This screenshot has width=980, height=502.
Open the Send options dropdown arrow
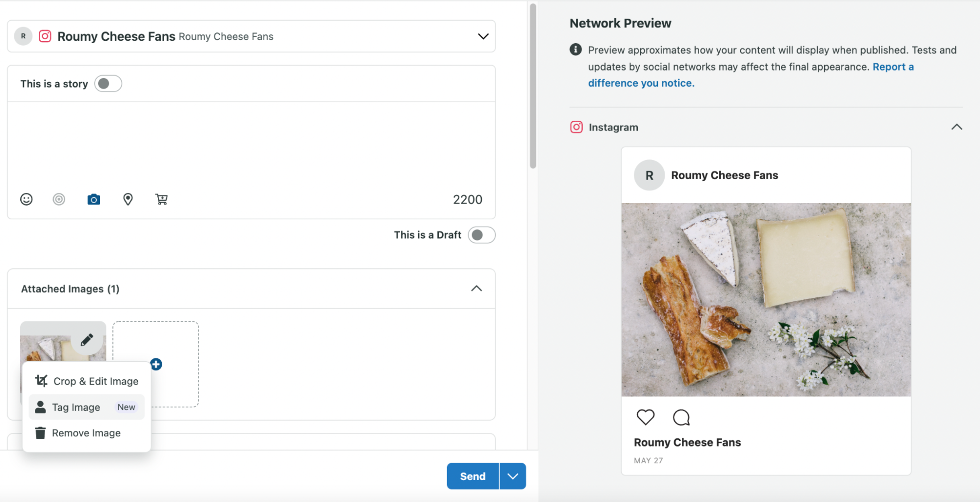(513, 476)
